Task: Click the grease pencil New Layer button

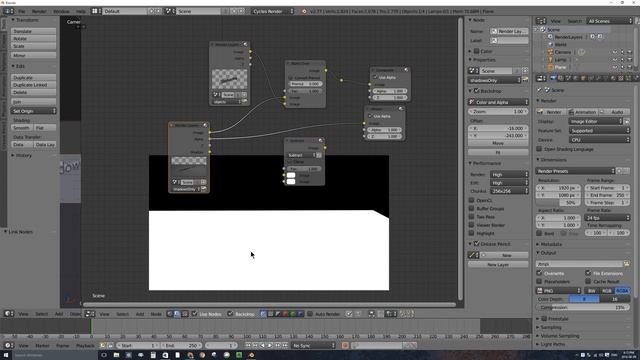Action: pos(498,264)
